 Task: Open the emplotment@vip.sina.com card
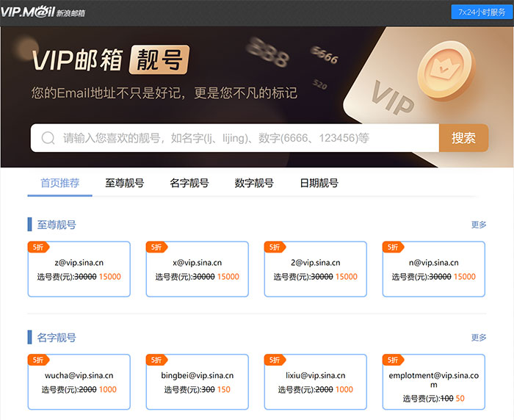tap(434, 382)
